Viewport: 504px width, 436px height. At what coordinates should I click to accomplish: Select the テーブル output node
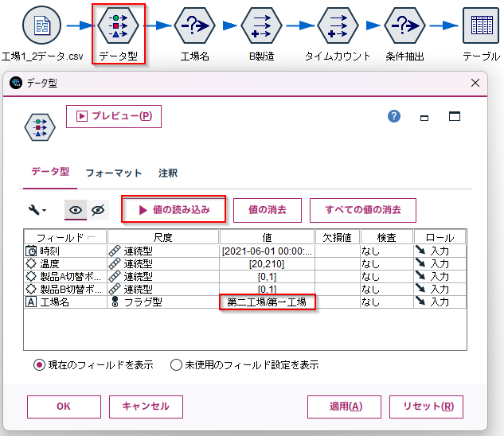point(481,25)
